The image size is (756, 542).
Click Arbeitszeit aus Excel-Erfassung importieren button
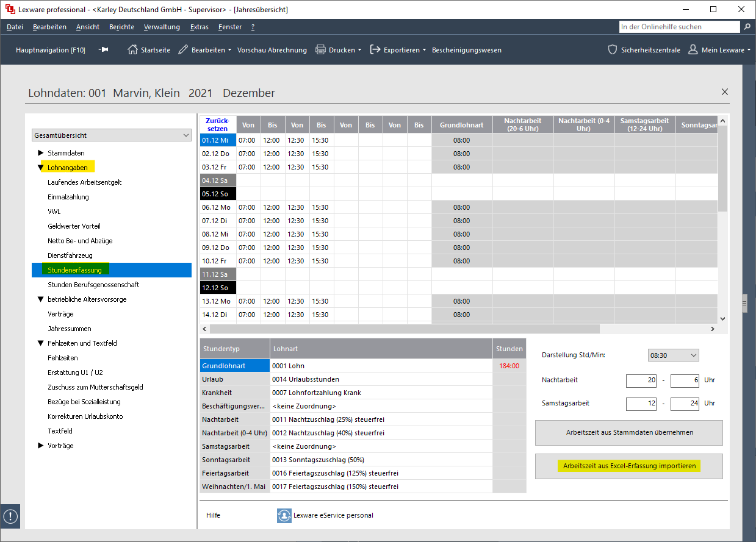pos(629,466)
